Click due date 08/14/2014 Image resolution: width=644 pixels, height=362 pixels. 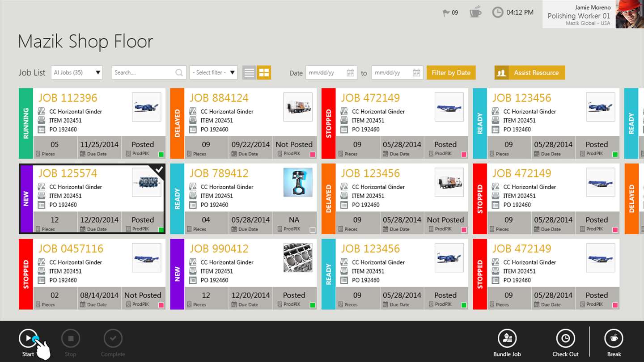99,295
